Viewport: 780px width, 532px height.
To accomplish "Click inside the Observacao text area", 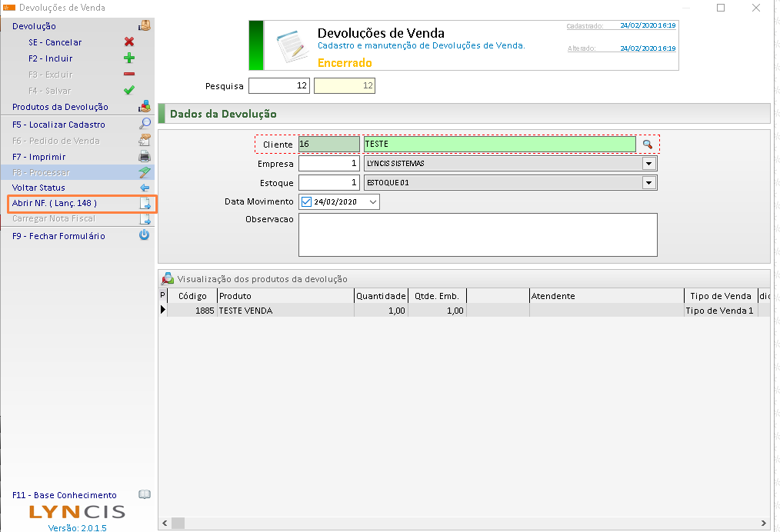I will [477, 234].
